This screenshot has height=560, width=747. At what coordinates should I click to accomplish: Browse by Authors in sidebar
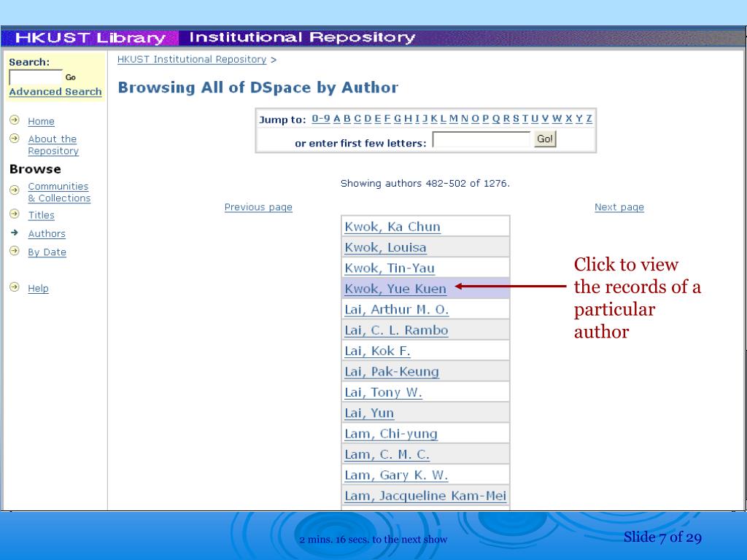[x=47, y=234]
